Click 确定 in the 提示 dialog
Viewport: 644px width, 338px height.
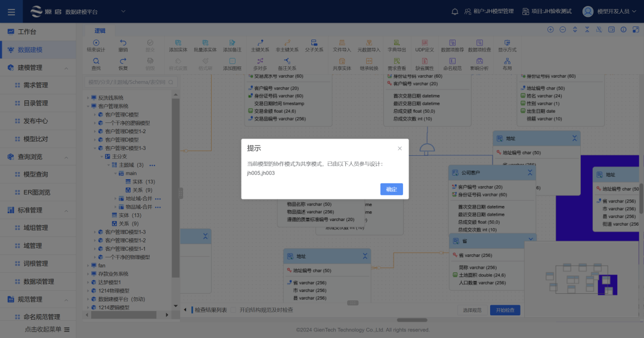click(391, 189)
